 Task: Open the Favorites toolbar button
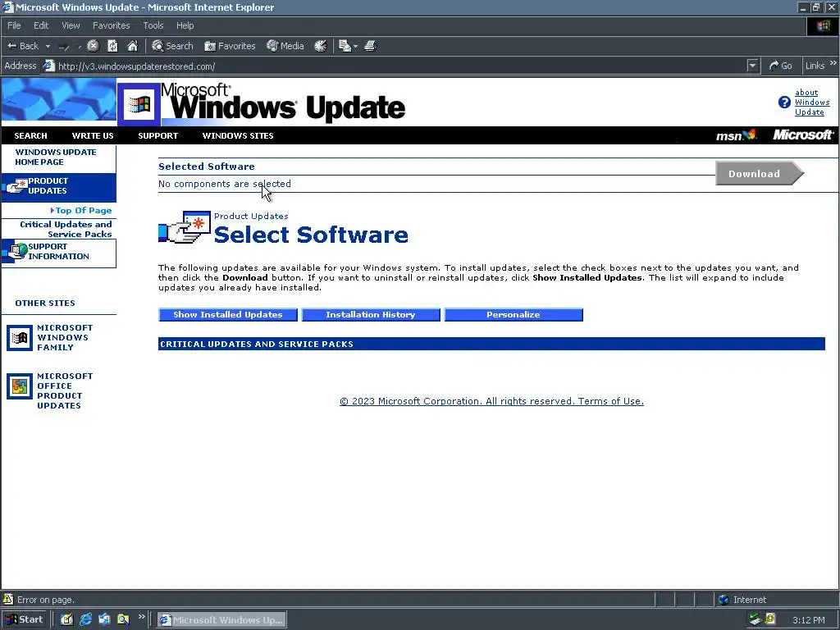[x=230, y=46]
